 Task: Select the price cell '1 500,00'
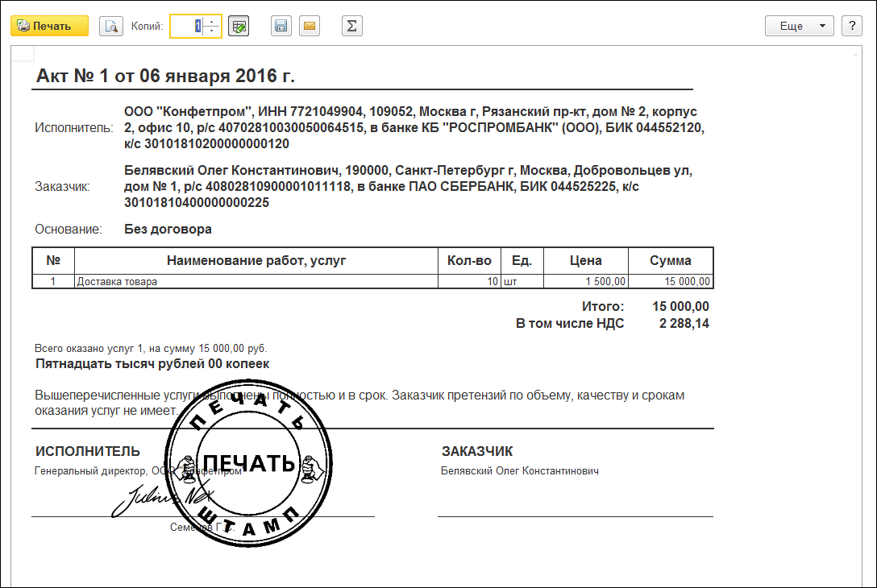(x=585, y=281)
